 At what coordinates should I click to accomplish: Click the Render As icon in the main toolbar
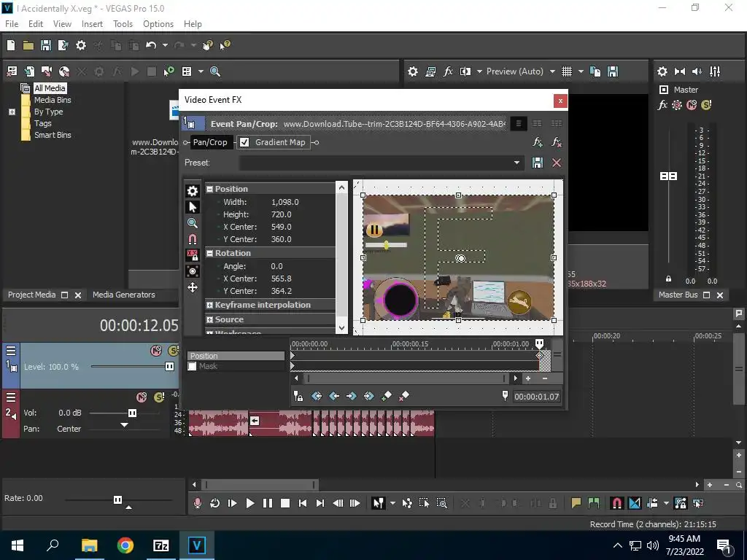pyautogui.click(x=63, y=45)
